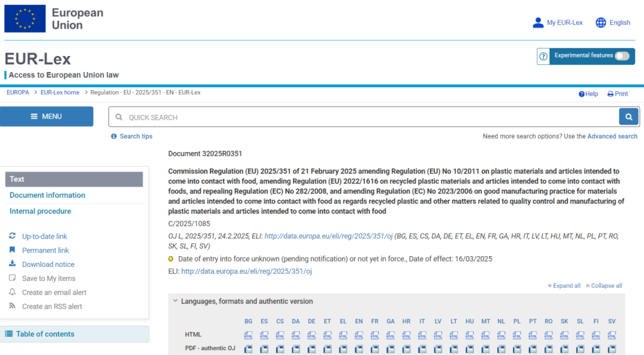Open Advanced search link
The image size is (644, 355).
[612, 136]
